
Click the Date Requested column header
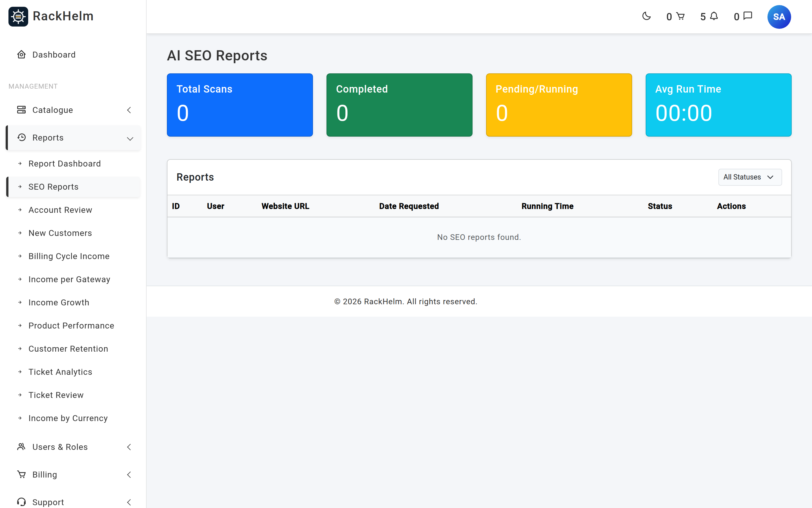[x=409, y=206]
